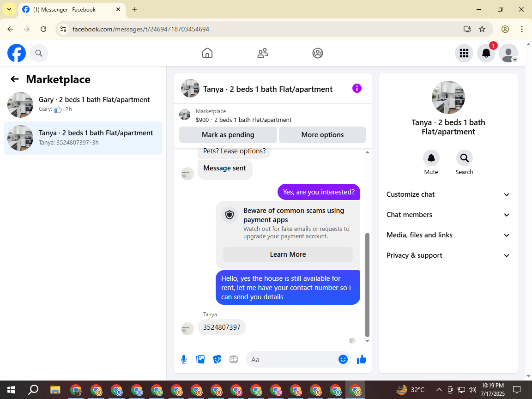This screenshot has width=532, height=399.
Task: Expand the Customize chat section
Action: point(448,194)
